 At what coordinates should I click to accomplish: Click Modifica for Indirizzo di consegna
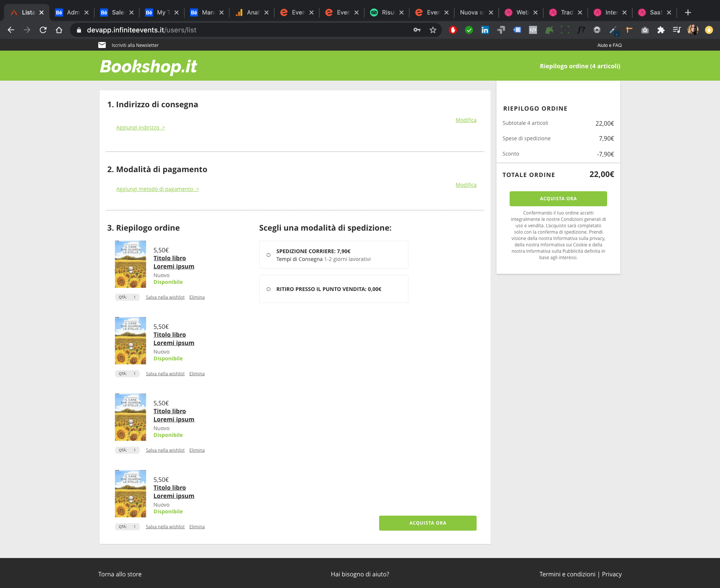click(x=466, y=120)
